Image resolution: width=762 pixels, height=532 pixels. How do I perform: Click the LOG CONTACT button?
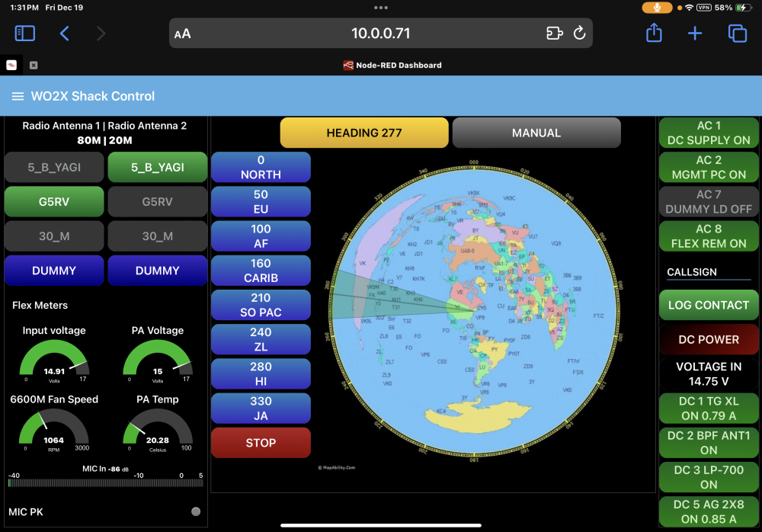(709, 305)
